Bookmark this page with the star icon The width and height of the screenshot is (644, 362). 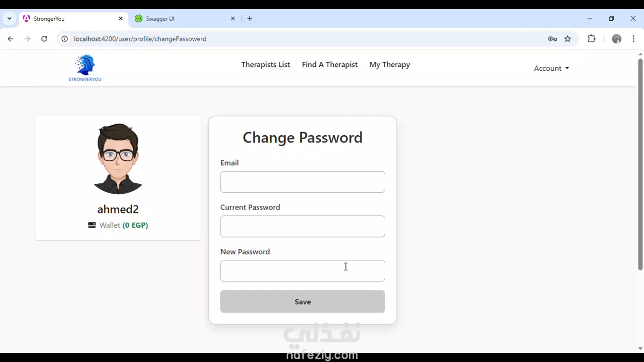pyautogui.click(x=568, y=39)
